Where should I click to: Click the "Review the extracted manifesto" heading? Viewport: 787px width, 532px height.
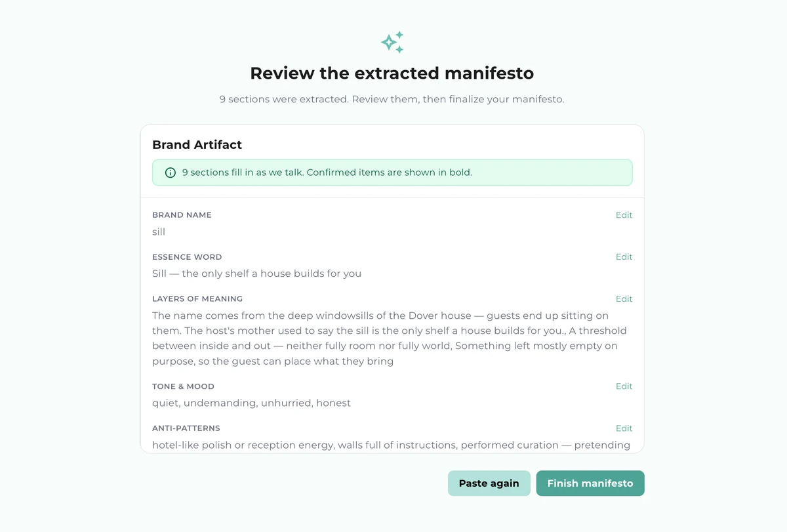click(392, 73)
